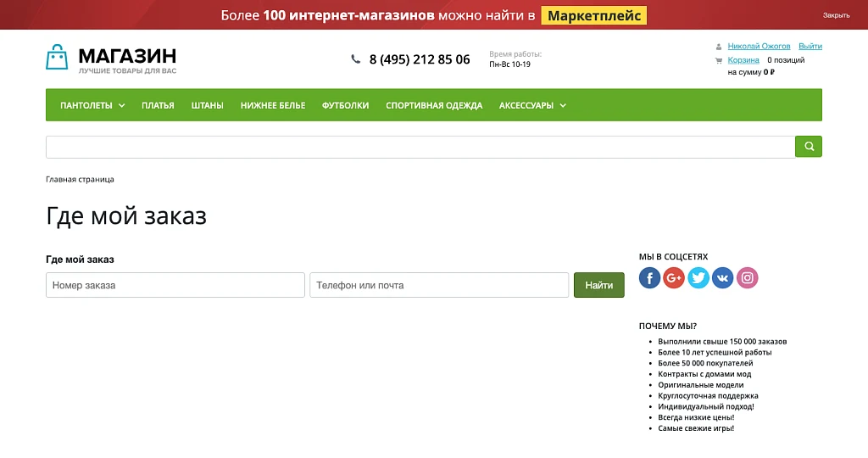868x458 pixels.
Task: Click the green search magnifier button
Action: pos(808,146)
